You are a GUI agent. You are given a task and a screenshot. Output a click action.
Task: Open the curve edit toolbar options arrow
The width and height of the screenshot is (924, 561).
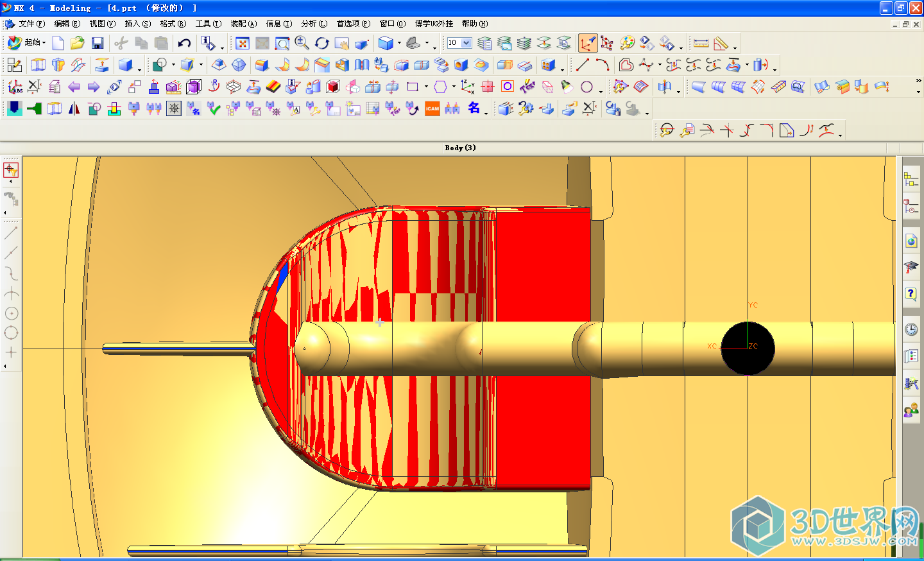[841, 135]
